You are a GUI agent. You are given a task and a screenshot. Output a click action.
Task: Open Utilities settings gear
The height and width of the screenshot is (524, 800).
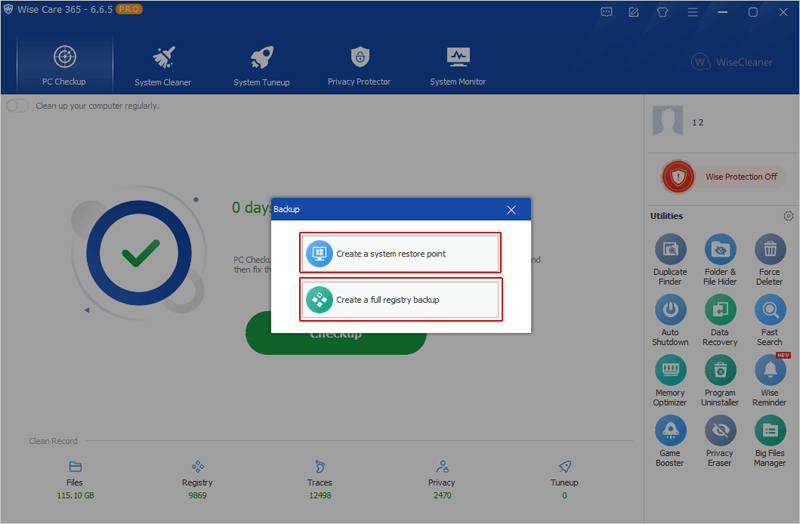(x=788, y=216)
